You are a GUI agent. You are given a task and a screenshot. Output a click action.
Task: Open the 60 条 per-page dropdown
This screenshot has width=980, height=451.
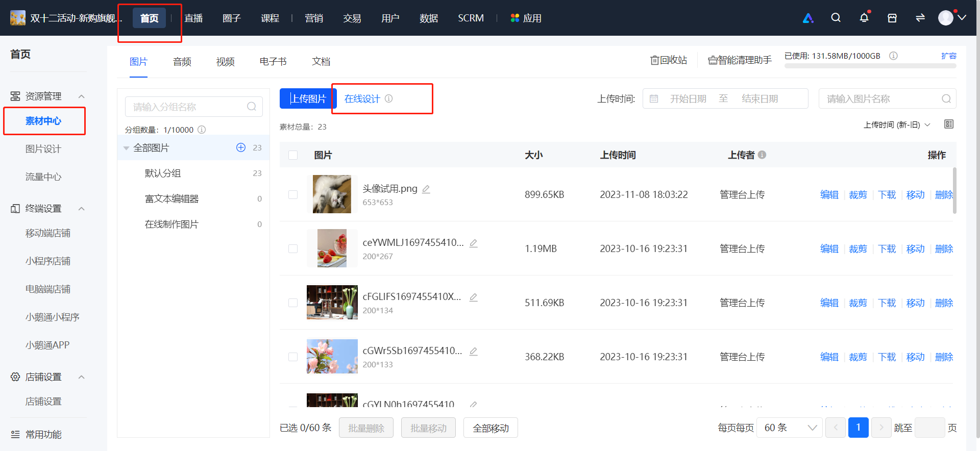[x=790, y=428]
